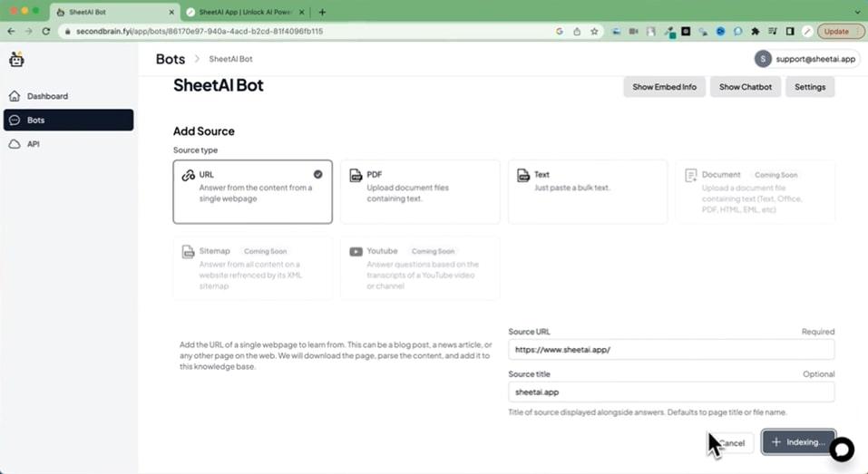
Task: Click the share page icon
Action: [577, 32]
